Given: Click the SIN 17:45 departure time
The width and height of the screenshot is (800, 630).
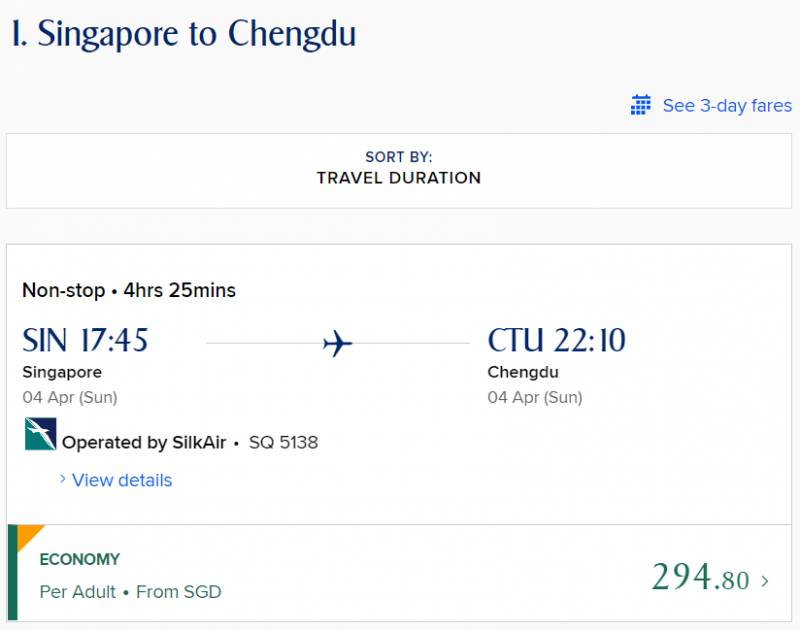Looking at the screenshot, I should tap(85, 340).
